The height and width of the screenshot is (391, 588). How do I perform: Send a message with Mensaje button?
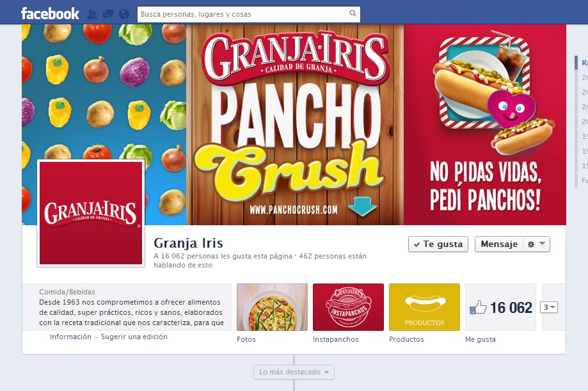[499, 244]
